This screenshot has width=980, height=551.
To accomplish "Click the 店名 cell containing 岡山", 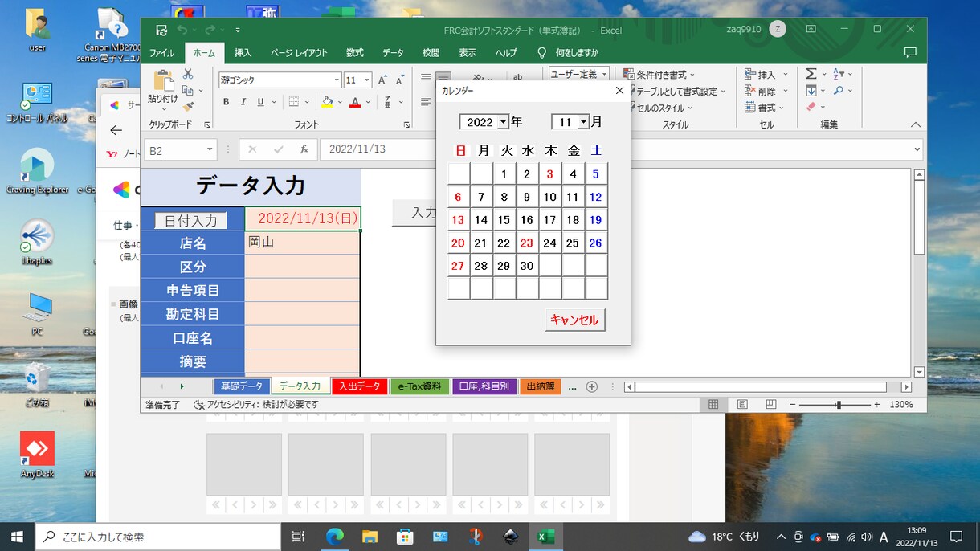I will pos(302,243).
